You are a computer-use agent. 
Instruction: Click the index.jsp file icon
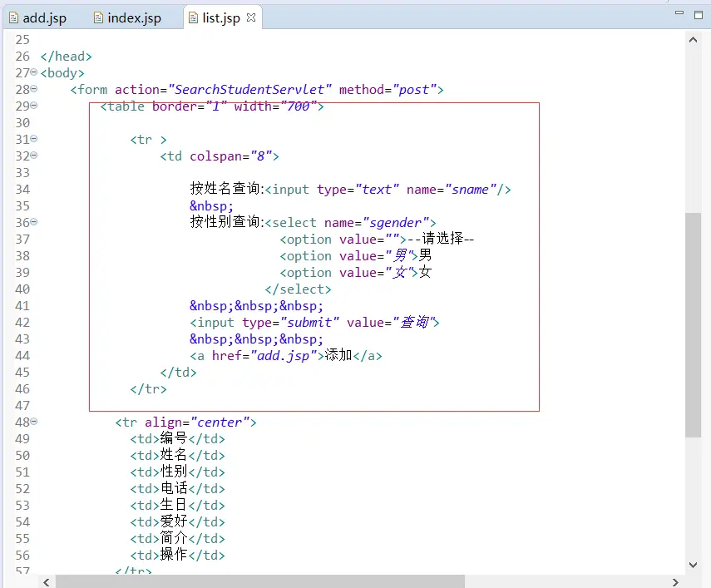click(98, 17)
